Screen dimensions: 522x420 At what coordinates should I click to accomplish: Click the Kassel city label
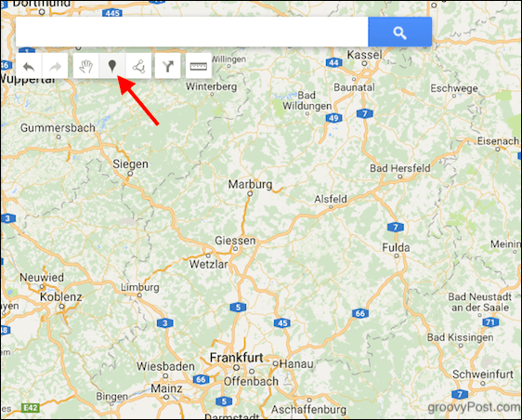[364, 55]
